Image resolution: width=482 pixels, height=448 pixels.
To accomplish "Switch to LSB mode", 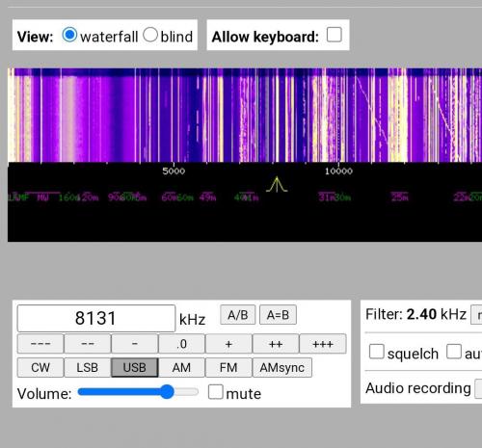I will pyautogui.click(x=88, y=367).
